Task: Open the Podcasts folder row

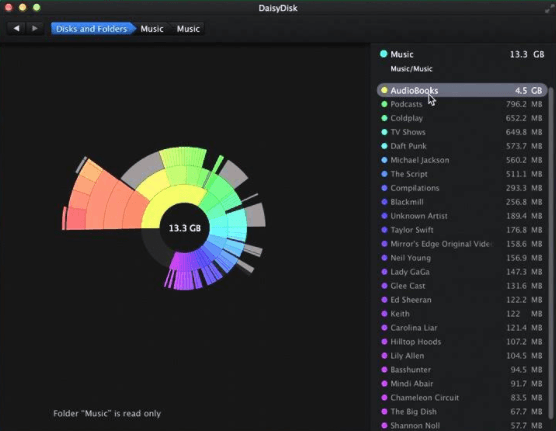Action: pyautogui.click(x=462, y=104)
